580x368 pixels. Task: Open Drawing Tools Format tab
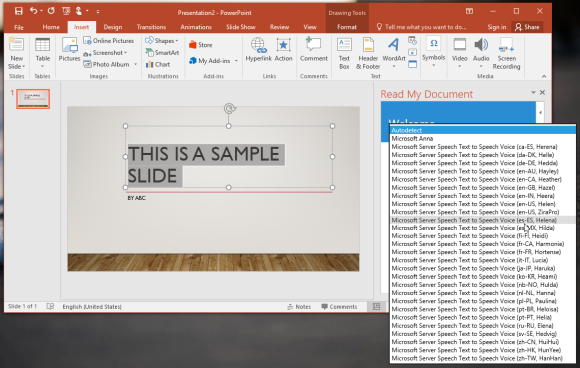pyautogui.click(x=347, y=27)
